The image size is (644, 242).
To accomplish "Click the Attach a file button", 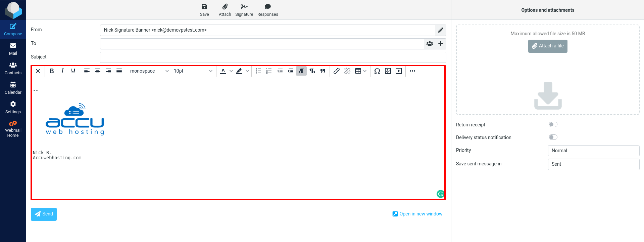I will pos(548,46).
